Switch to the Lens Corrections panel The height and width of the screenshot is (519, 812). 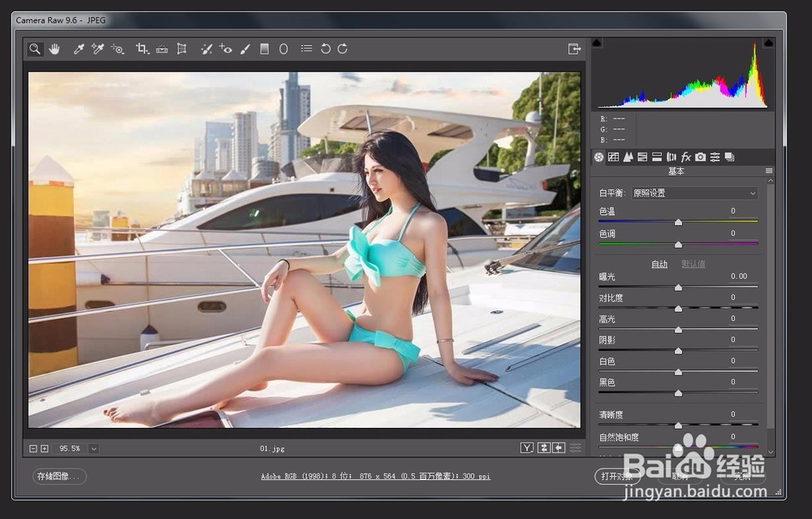[671, 157]
